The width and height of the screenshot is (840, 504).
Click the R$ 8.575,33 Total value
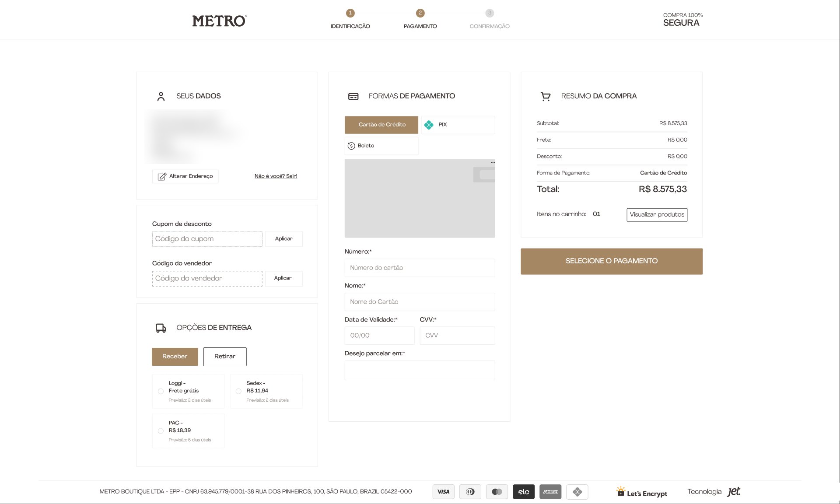coord(662,189)
